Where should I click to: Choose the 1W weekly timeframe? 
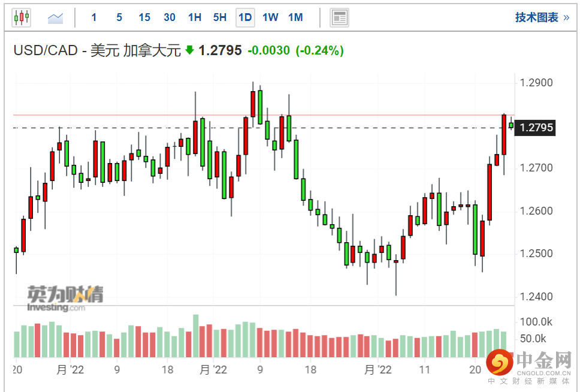[270, 17]
